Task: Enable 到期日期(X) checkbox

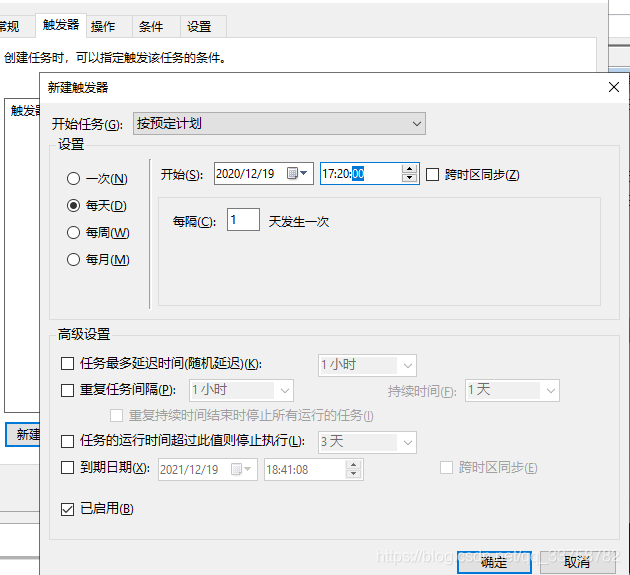Action: [68, 468]
